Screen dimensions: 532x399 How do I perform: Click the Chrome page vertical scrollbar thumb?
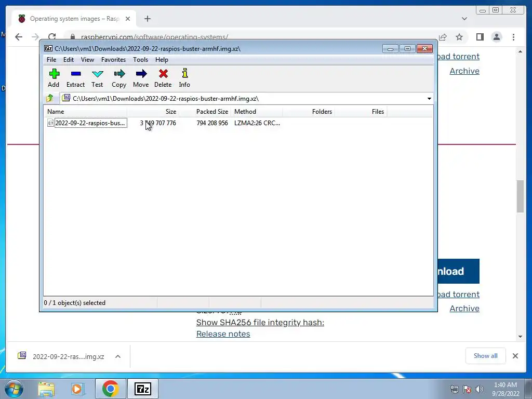coord(520,196)
